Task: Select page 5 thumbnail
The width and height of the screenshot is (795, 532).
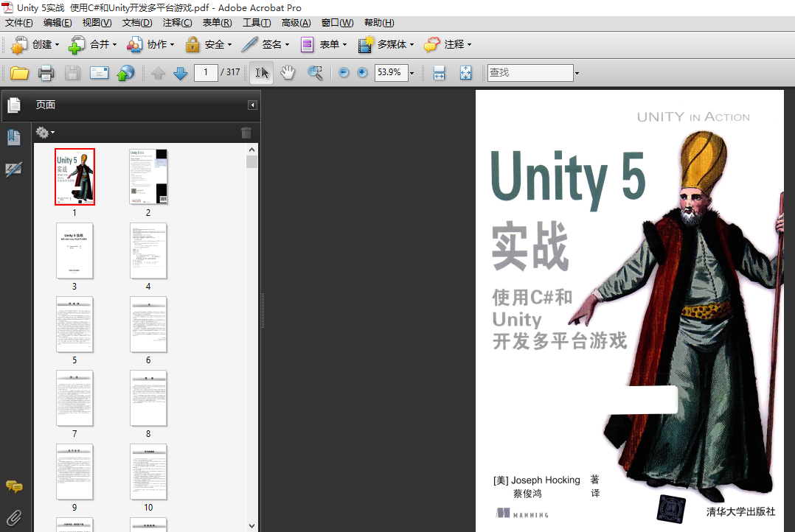Action: click(74, 324)
